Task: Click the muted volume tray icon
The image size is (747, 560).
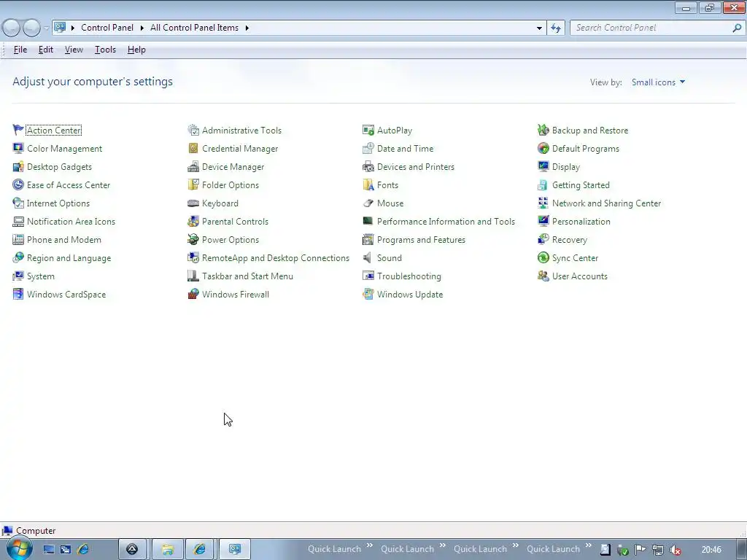Action: coord(675,550)
